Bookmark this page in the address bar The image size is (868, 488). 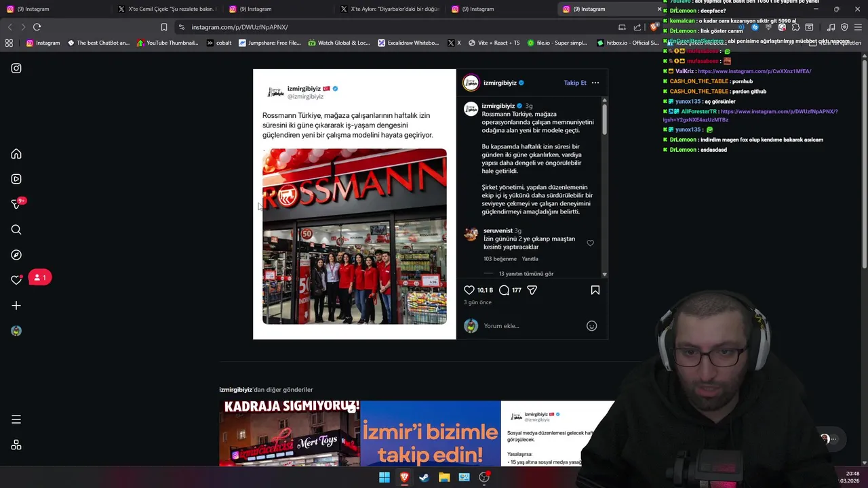(x=164, y=27)
